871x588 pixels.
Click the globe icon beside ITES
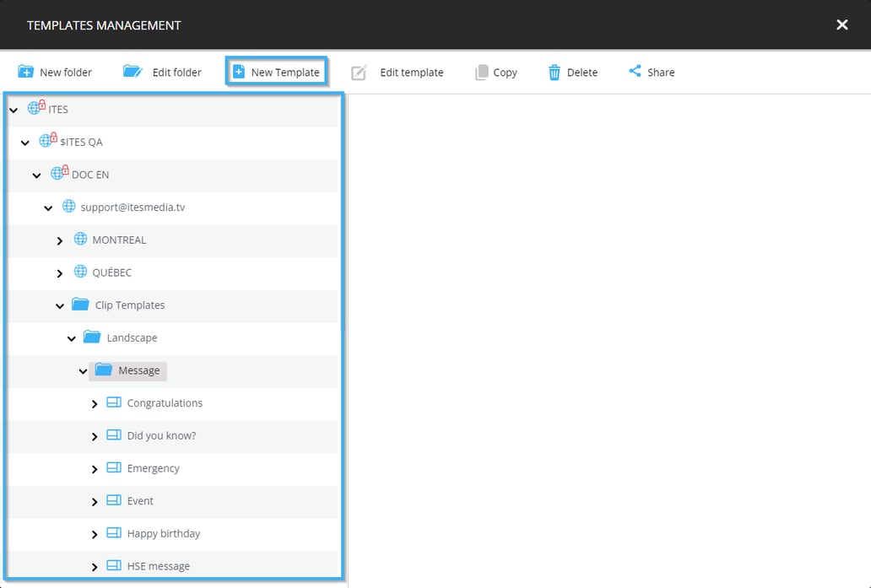click(36, 107)
